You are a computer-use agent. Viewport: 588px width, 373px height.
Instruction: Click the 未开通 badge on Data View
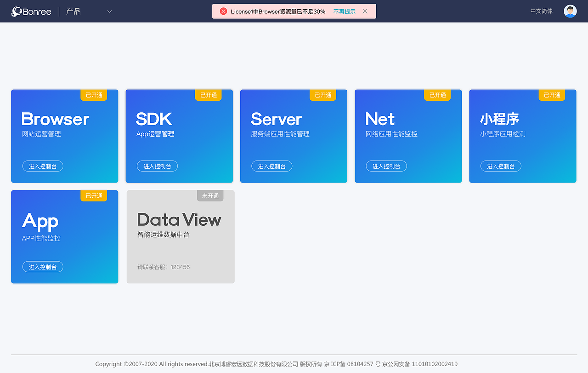tap(210, 196)
